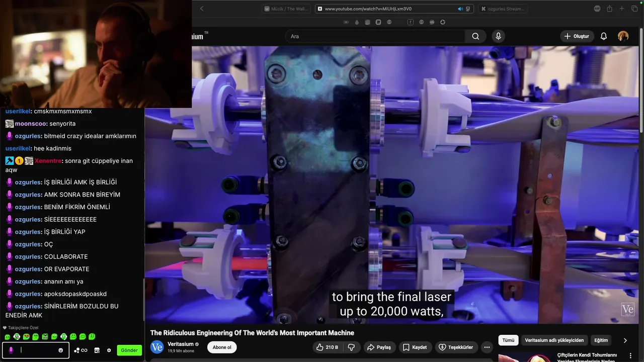Click the Paylaş share button
The width and height of the screenshot is (644, 362).
pyautogui.click(x=379, y=347)
